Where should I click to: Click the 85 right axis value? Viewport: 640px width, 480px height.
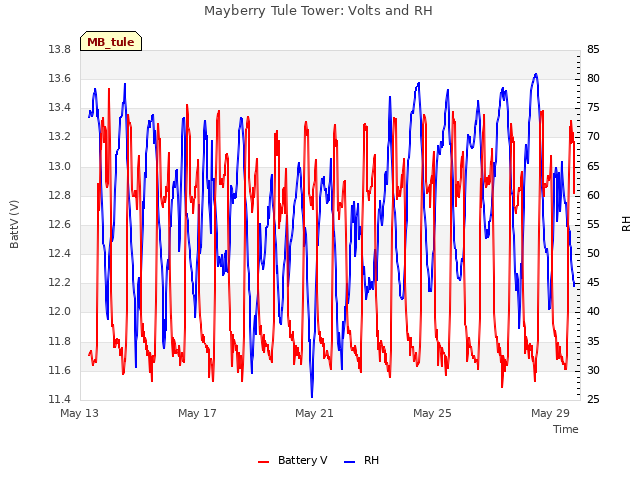593,50
